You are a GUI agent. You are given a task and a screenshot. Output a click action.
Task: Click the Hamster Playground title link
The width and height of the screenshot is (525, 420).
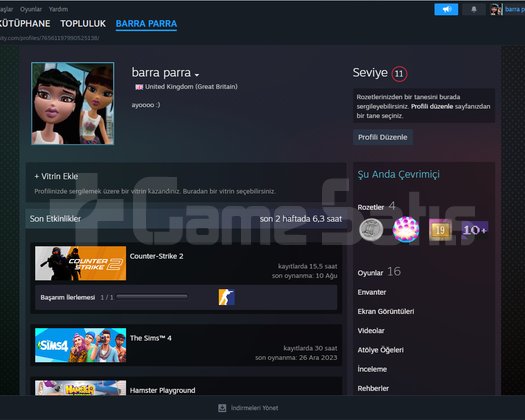pyautogui.click(x=162, y=391)
